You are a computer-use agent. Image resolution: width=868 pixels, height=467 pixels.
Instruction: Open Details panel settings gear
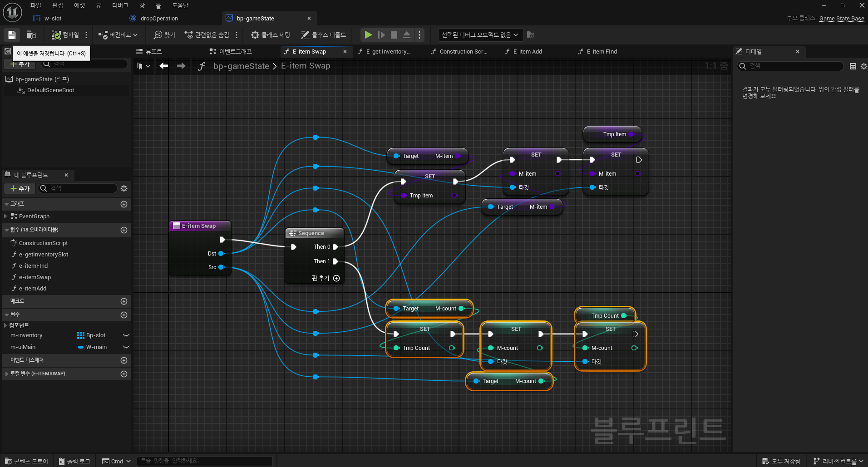(x=863, y=66)
